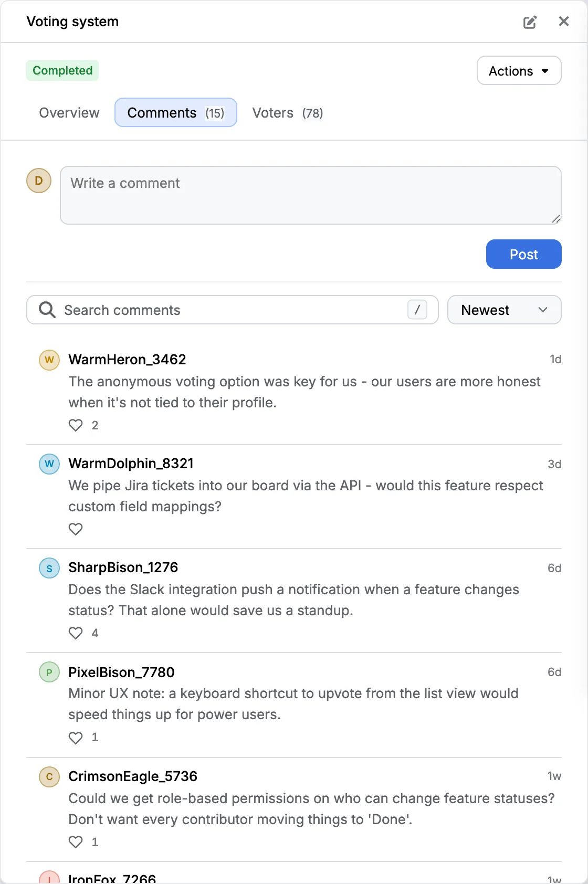Switch to the Voters tab
This screenshot has height=884, width=588.
pos(287,112)
